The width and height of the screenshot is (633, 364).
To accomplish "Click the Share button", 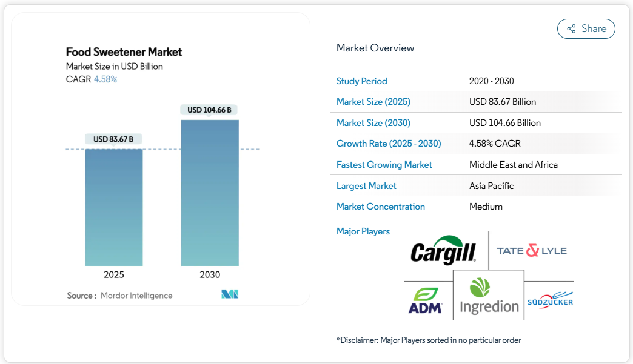I will (586, 29).
